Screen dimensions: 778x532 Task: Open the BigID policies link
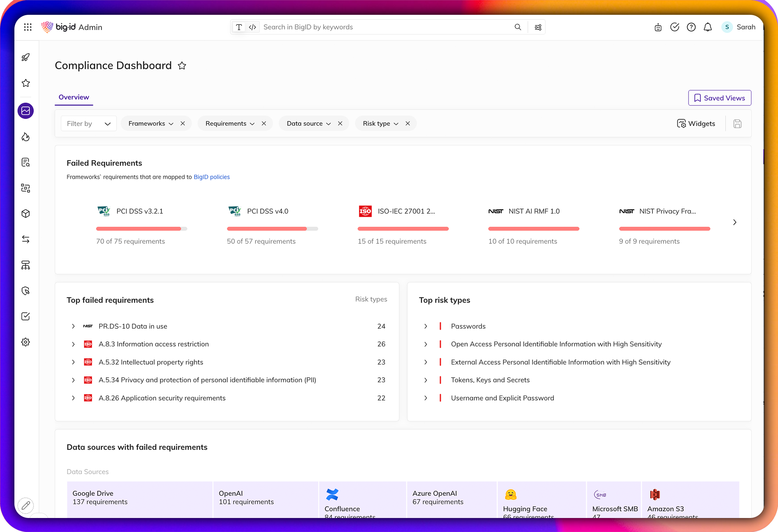[x=212, y=177]
